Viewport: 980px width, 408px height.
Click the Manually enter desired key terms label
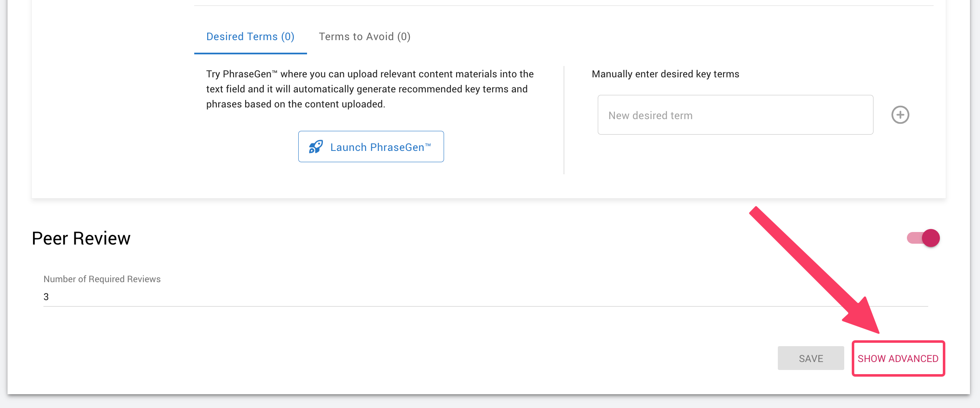click(665, 74)
